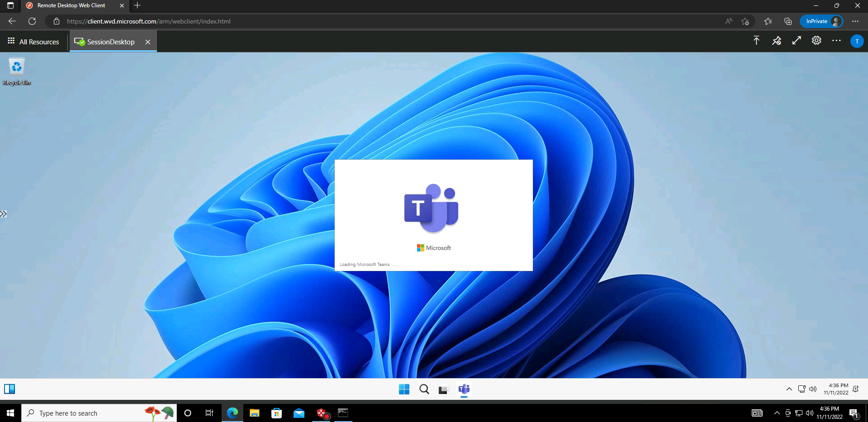The height and width of the screenshot is (422, 868).
Task: Open Search on the remote taskbar
Action: pyautogui.click(x=424, y=389)
